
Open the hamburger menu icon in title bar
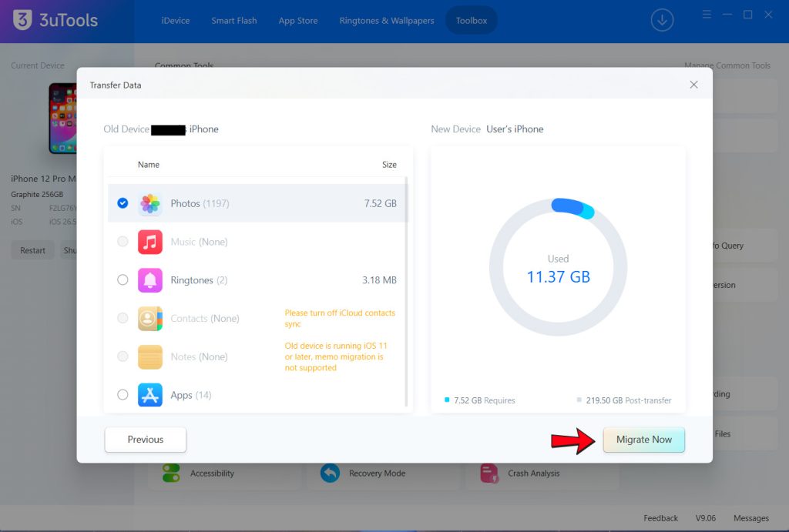(x=707, y=15)
